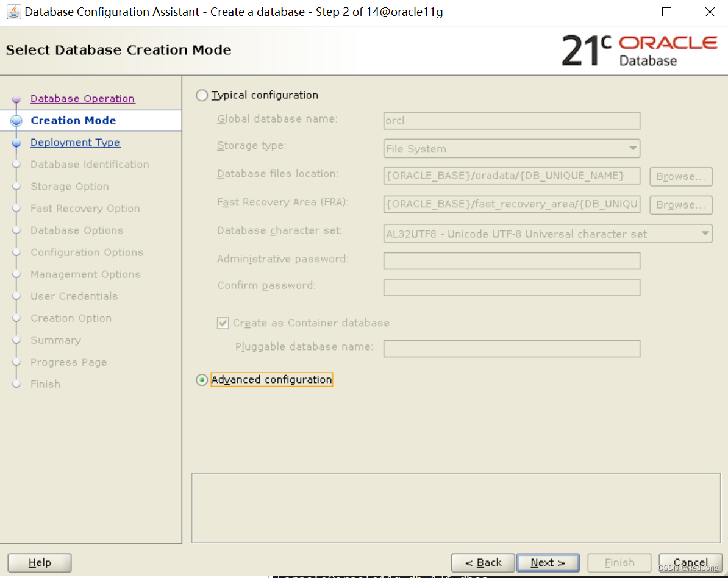Screen dimensions: 728x578
Task: Select the Typical configuration radio button
Action: point(201,95)
